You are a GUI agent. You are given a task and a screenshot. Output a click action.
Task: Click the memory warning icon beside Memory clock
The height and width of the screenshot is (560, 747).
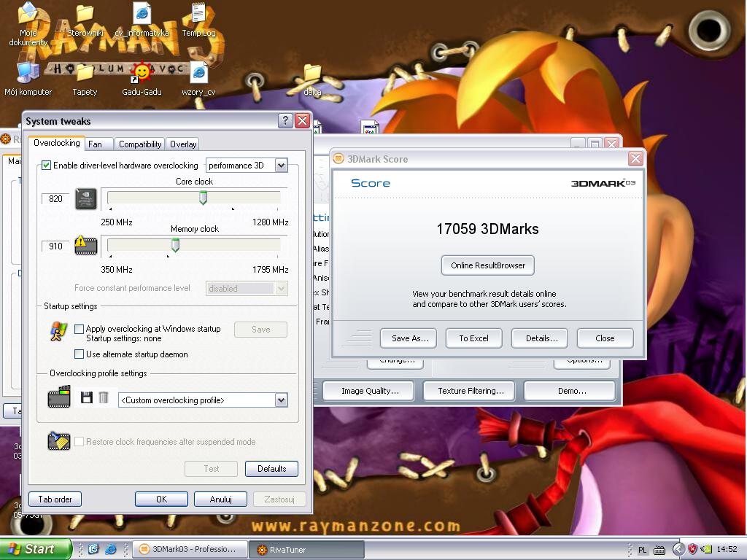coord(86,246)
